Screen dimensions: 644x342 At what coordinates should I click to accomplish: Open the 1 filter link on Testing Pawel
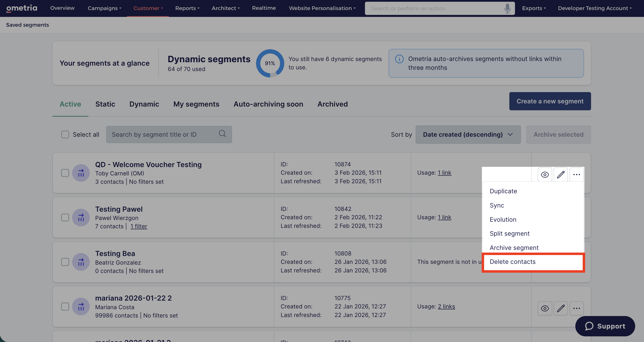[x=139, y=226]
